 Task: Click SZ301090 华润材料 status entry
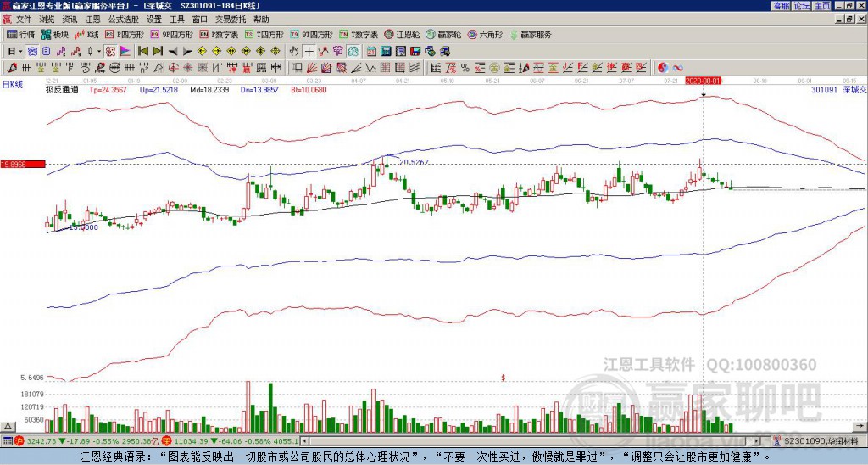coord(820,441)
